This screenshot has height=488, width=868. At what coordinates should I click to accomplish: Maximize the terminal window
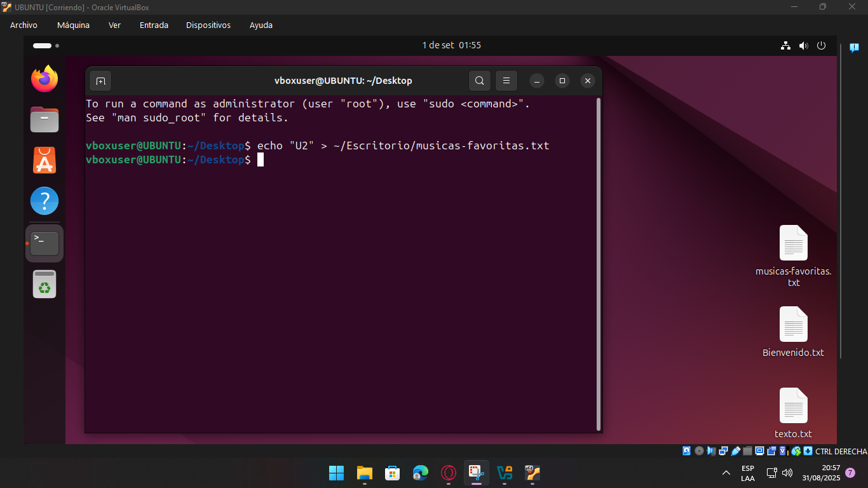click(x=562, y=81)
